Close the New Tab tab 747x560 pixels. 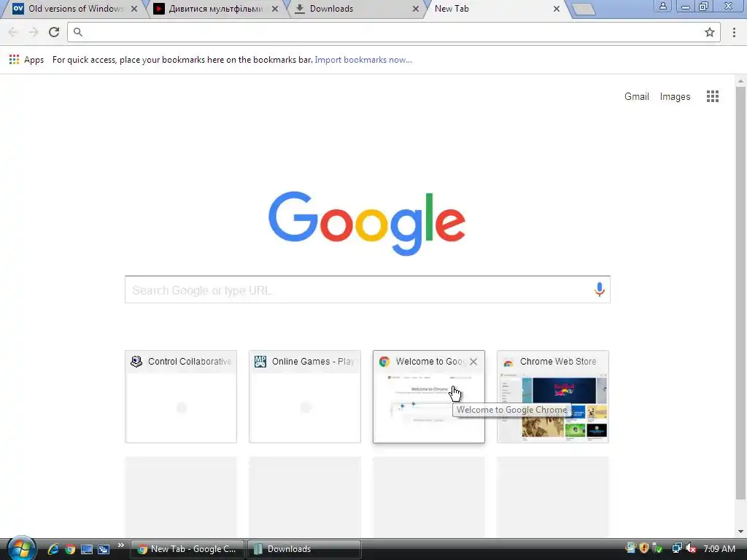(x=557, y=9)
